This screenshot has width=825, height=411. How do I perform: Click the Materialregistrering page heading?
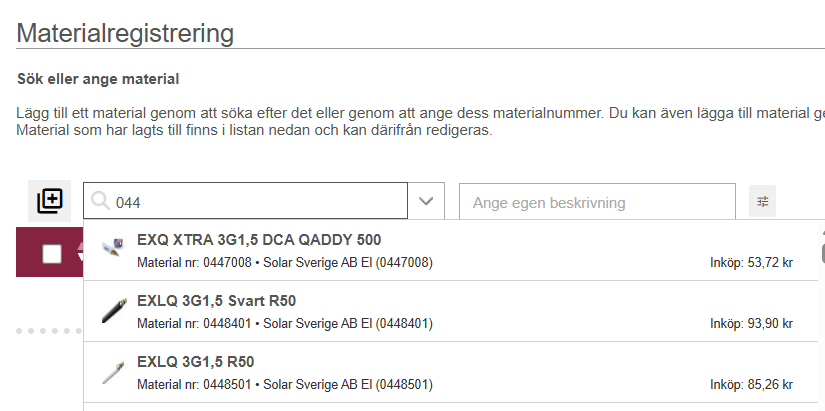click(125, 33)
